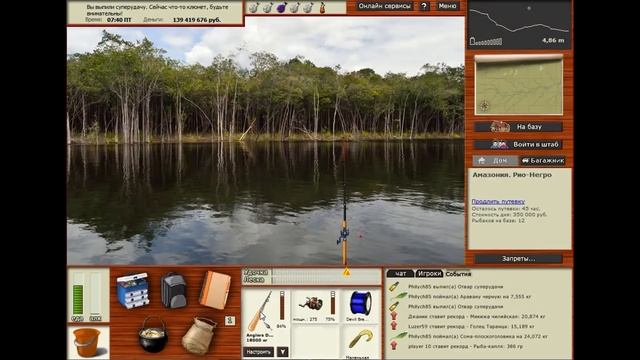Image resolution: width=640 pixels, height=360 pixels.
Task: Open the burlap bait sack
Action: point(199,335)
